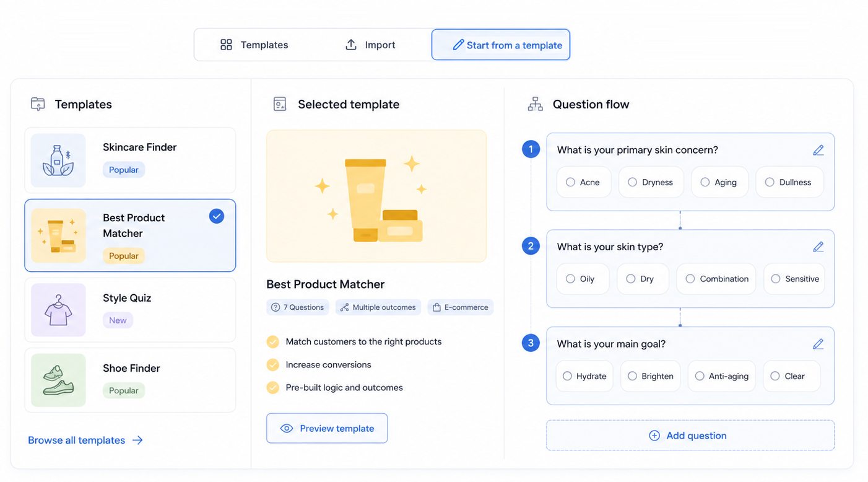Switch to the Templates tab
This screenshot has height=482, width=868.
(x=254, y=45)
